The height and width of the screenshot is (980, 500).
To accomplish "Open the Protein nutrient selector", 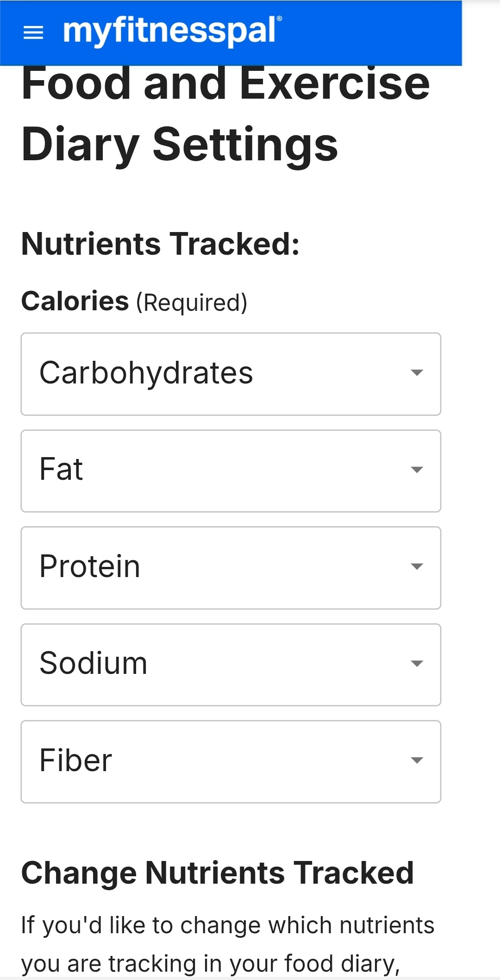I will coord(231,568).
